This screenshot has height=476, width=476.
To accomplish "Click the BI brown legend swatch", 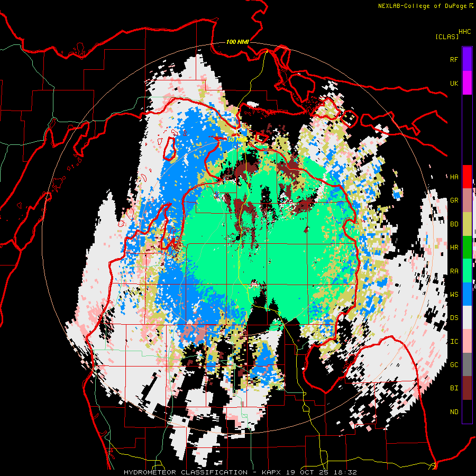I will 467,388.
